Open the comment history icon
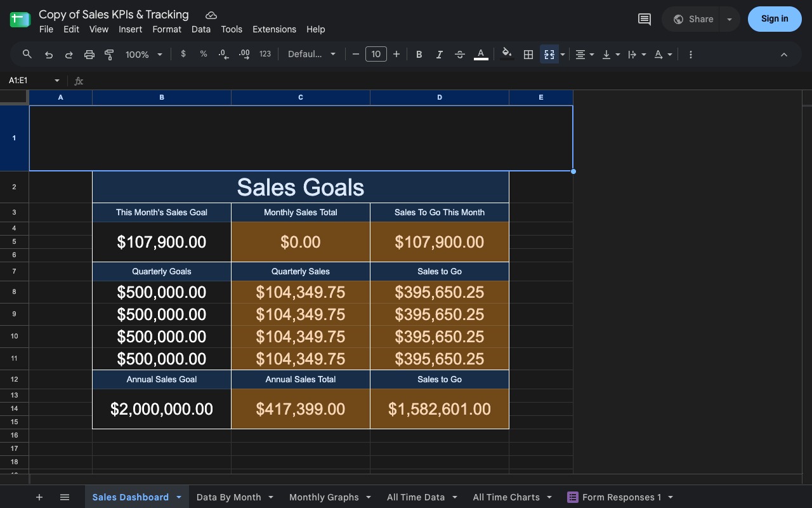Viewport: 812px width, 508px height. pyautogui.click(x=645, y=19)
